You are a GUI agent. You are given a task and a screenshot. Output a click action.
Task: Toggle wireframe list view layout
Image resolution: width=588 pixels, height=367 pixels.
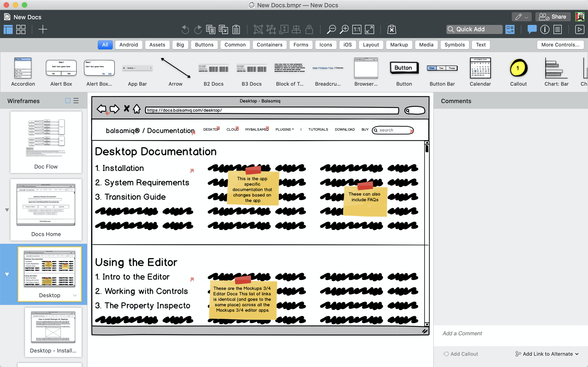click(76, 101)
